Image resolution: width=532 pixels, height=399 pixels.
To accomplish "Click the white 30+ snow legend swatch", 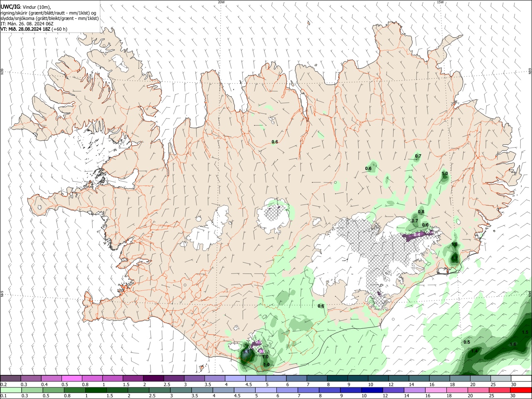I will coord(521,378).
